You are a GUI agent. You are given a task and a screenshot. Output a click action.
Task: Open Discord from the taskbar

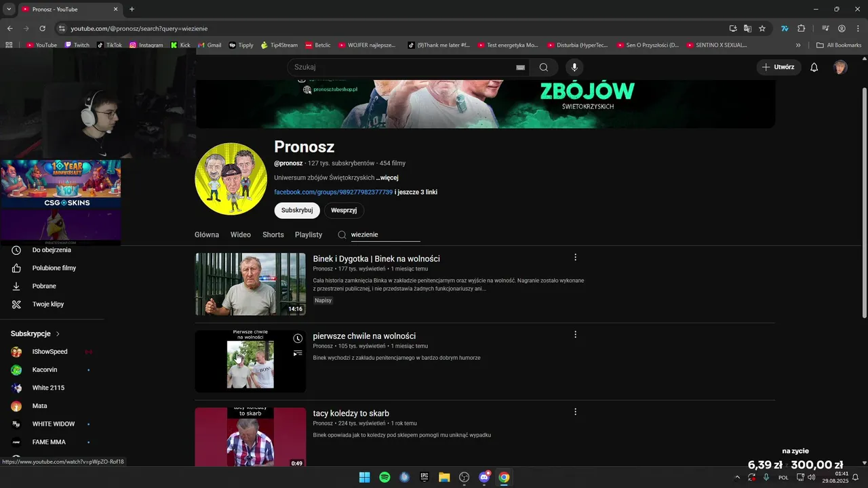tap(484, 477)
